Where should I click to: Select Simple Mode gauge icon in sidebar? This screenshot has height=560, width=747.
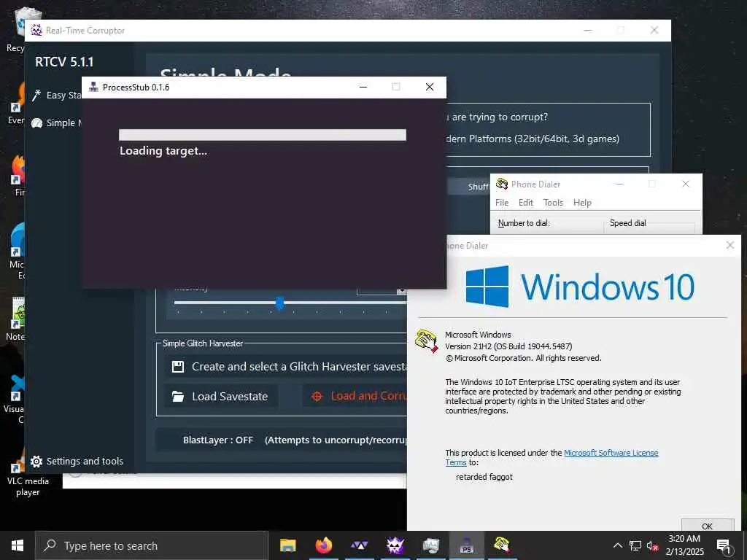point(36,123)
